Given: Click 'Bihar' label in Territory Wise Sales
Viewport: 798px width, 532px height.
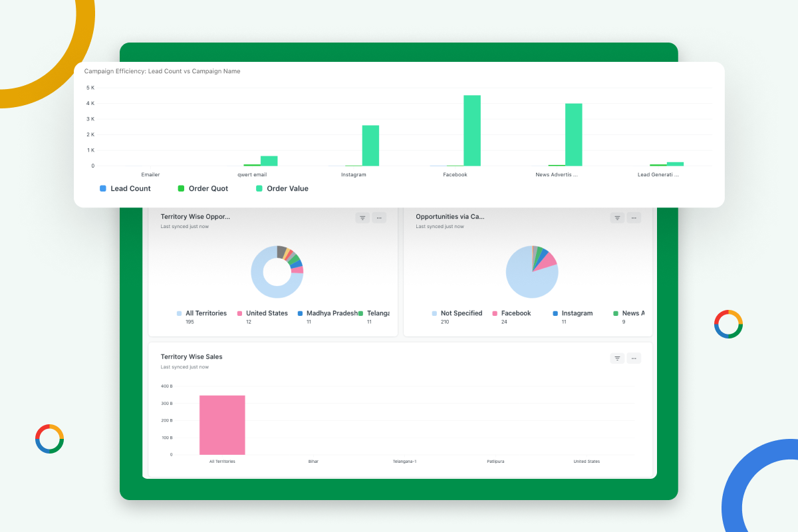Looking at the screenshot, I should (x=313, y=462).
